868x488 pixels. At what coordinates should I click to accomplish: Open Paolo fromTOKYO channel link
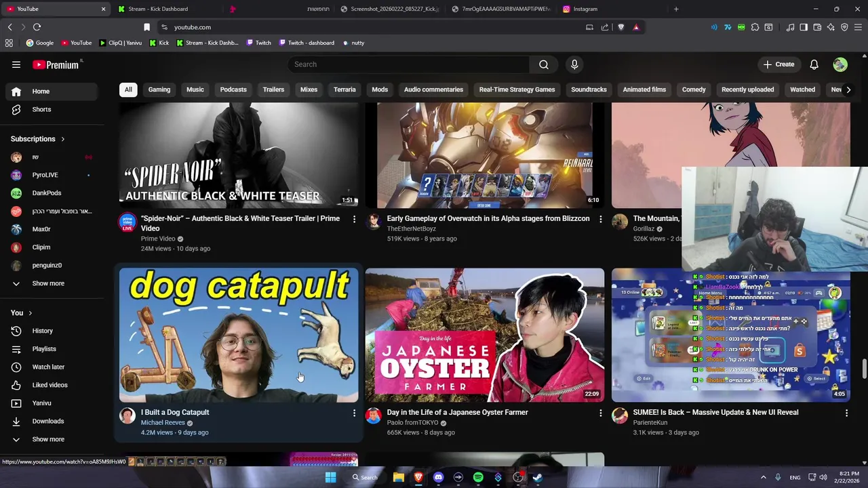412,423
